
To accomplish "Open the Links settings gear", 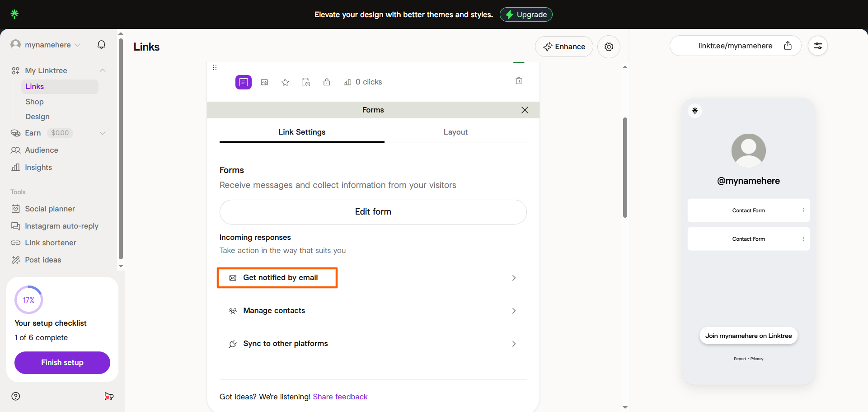I will 609,47.
